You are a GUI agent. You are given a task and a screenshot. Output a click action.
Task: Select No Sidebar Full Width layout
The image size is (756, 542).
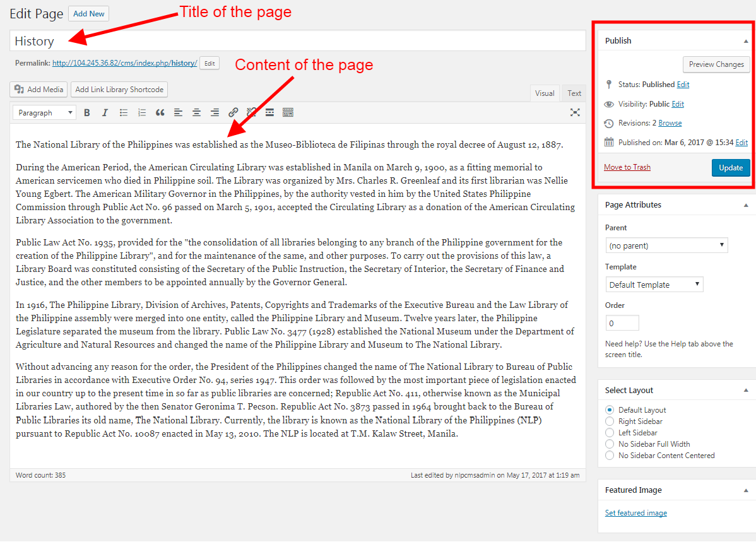pyautogui.click(x=610, y=444)
